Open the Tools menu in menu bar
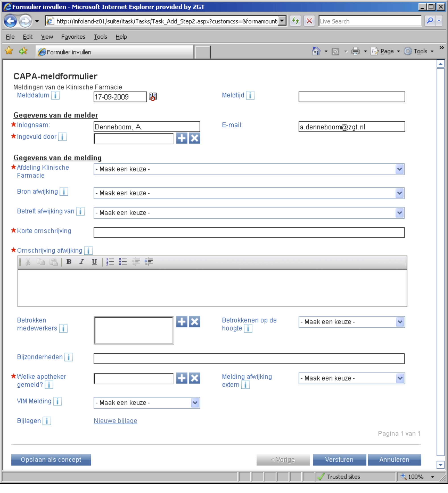The image size is (448, 493). click(100, 37)
